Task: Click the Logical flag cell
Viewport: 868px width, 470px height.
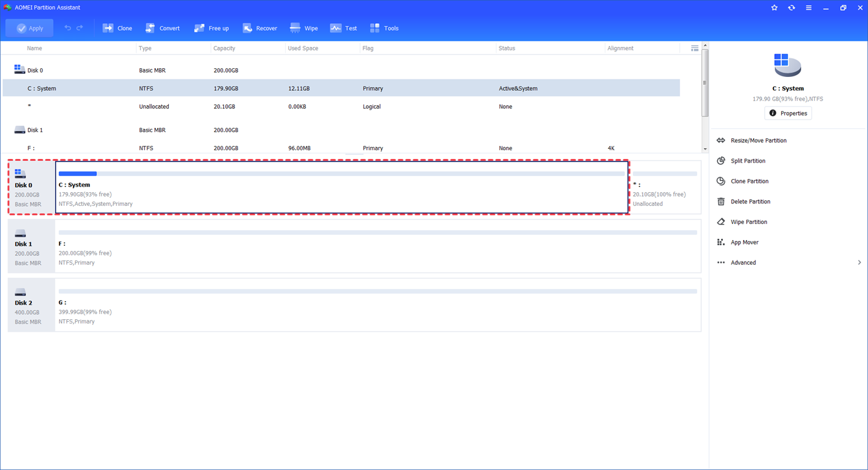Action: pyautogui.click(x=371, y=106)
